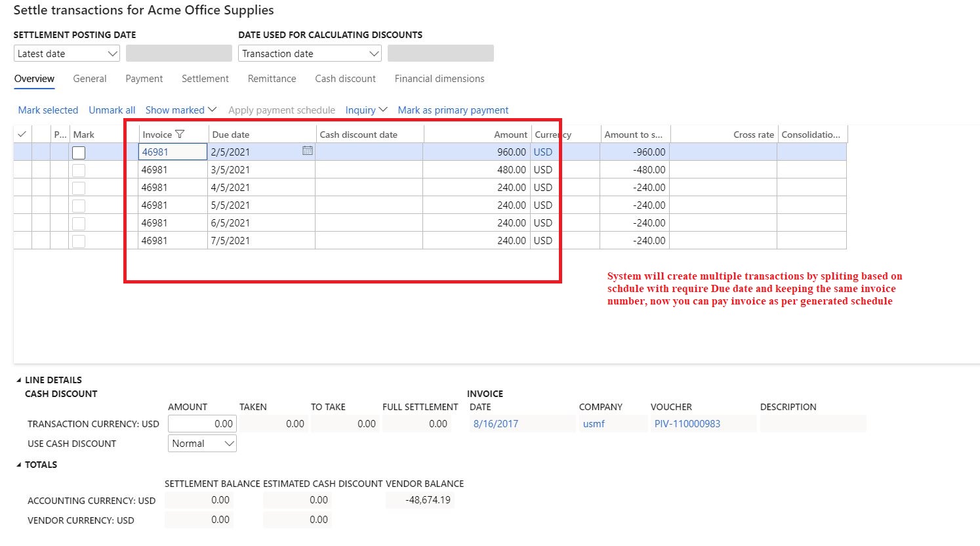The image size is (980, 546).
Task: Click Mark selected
Action: [x=47, y=110]
